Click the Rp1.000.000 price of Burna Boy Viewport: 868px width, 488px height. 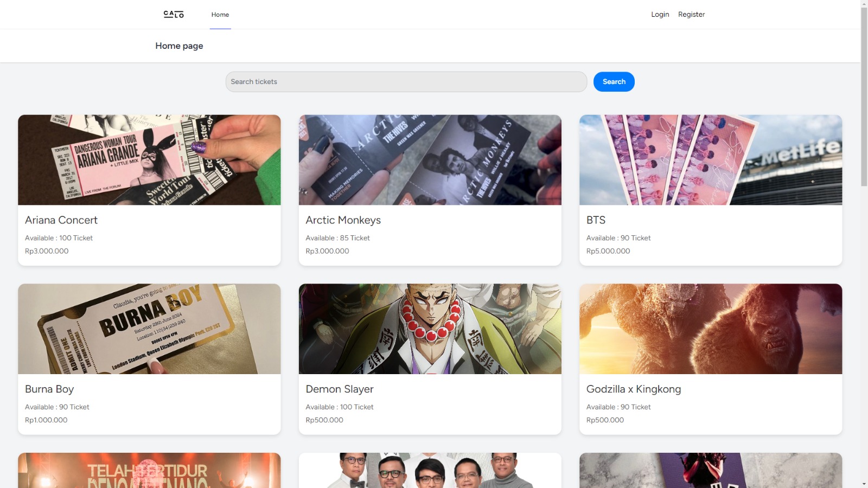pyautogui.click(x=46, y=420)
